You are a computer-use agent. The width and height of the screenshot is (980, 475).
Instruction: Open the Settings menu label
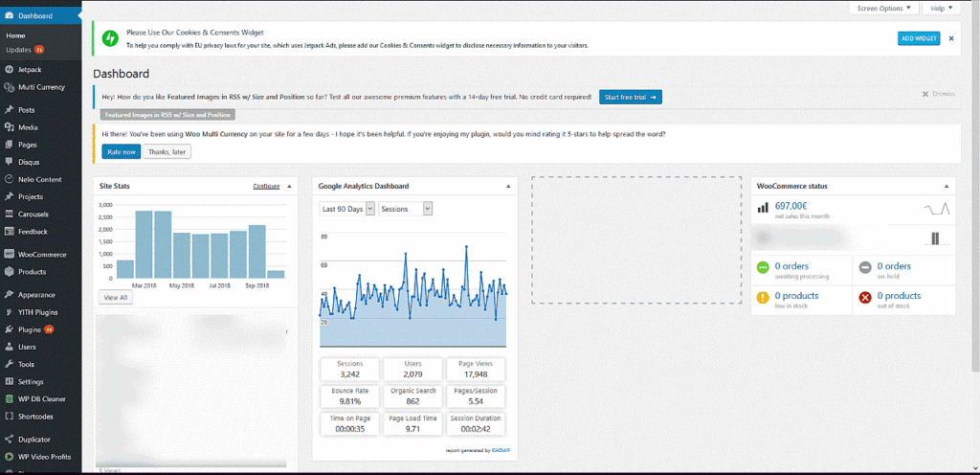coord(31,382)
